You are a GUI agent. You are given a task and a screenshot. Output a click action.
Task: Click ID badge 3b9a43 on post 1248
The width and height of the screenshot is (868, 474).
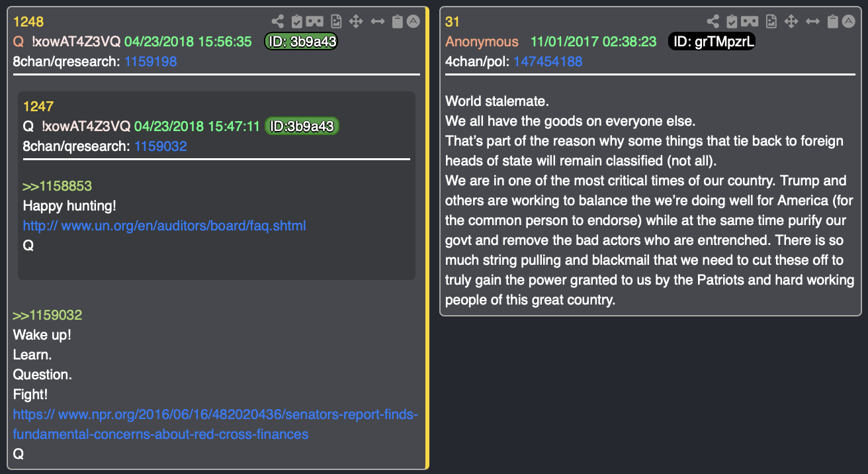click(301, 42)
